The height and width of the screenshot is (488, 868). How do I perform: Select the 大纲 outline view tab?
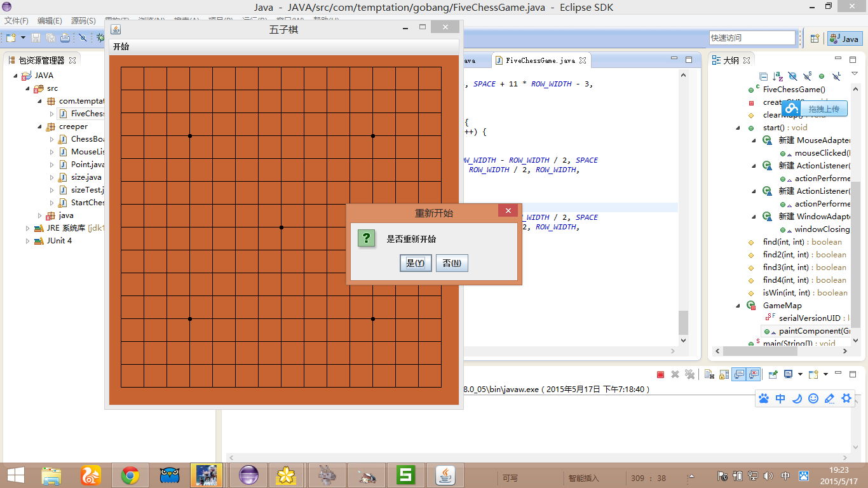pos(731,60)
